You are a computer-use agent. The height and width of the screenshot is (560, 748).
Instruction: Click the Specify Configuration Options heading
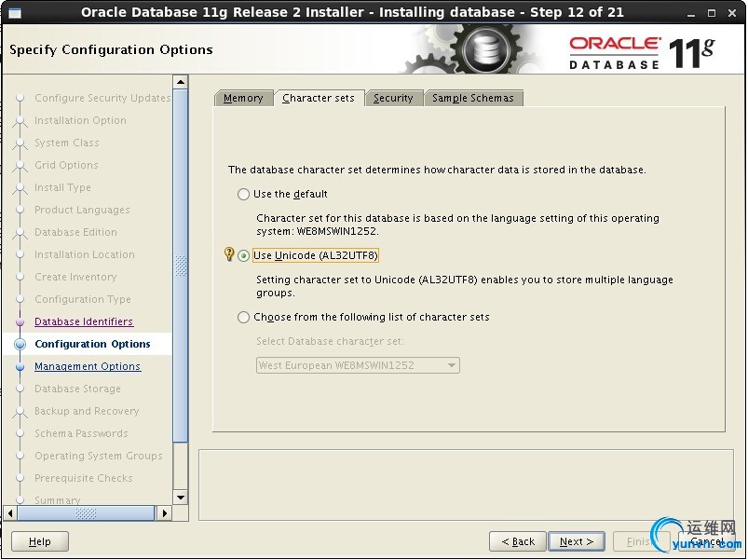click(111, 49)
